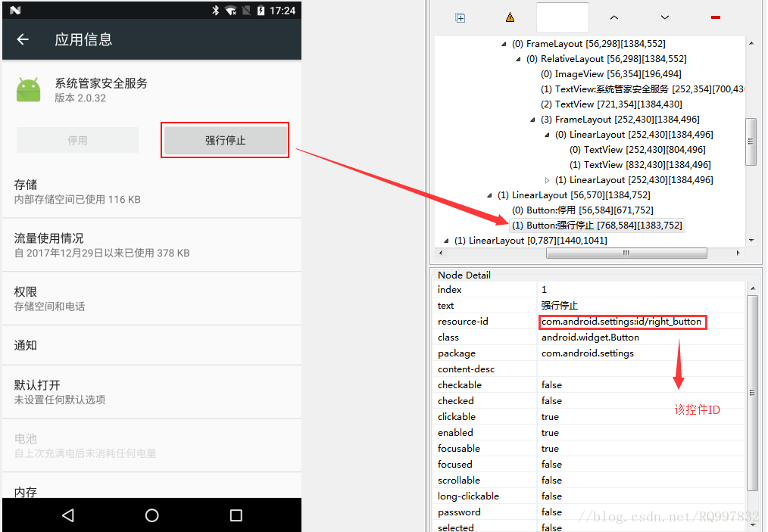The width and height of the screenshot is (768, 532).
Task: Select the Button:停用 tree node
Action: (x=582, y=210)
